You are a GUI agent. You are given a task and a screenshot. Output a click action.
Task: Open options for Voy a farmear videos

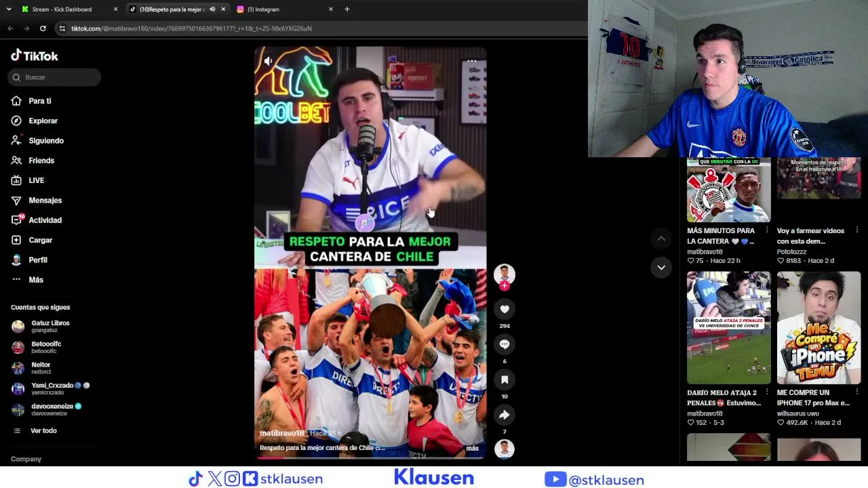pyautogui.click(x=857, y=230)
